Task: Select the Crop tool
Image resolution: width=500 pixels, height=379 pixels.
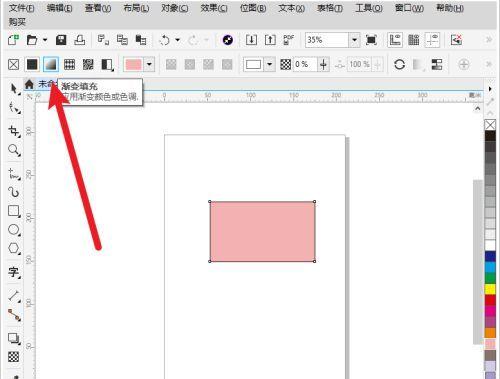Action: (x=14, y=131)
